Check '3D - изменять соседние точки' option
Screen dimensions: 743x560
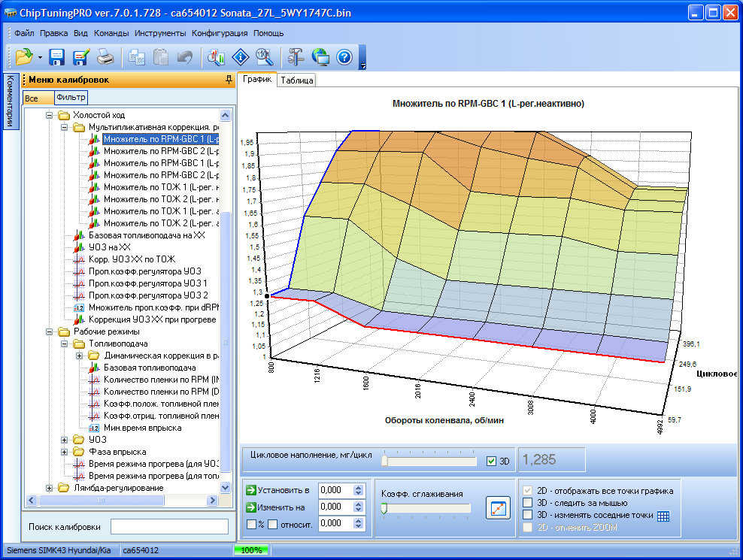click(x=528, y=515)
